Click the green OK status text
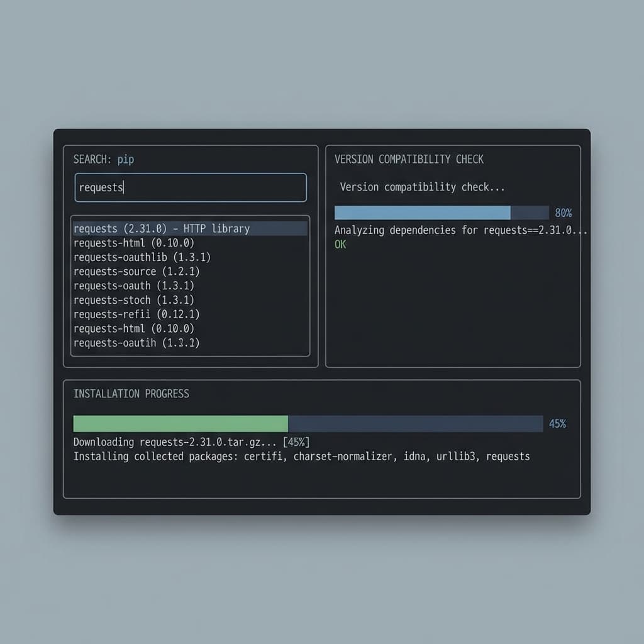644x644 pixels. point(340,244)
